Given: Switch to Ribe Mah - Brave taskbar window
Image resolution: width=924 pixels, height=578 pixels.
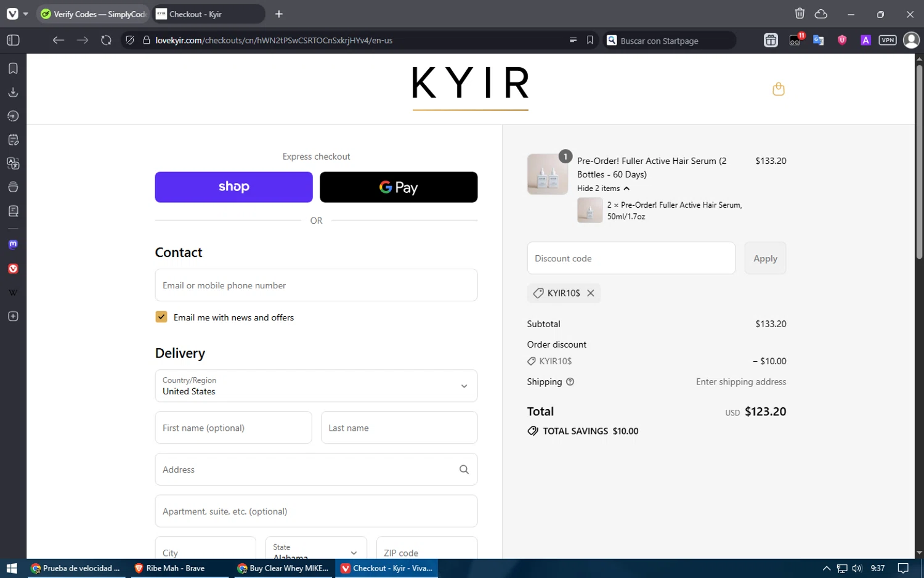Looking at the screenshot, I should tap(179, 568).
